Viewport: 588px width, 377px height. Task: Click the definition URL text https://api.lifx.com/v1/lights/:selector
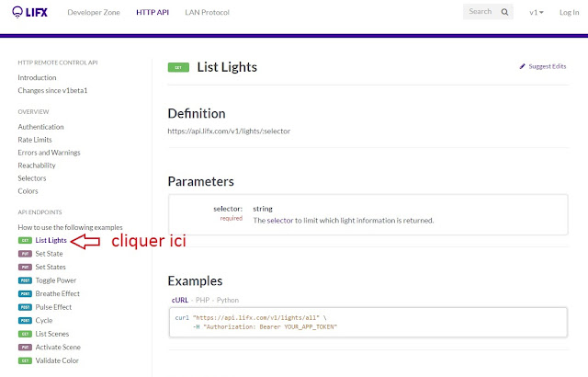click(x=229, y=131)
